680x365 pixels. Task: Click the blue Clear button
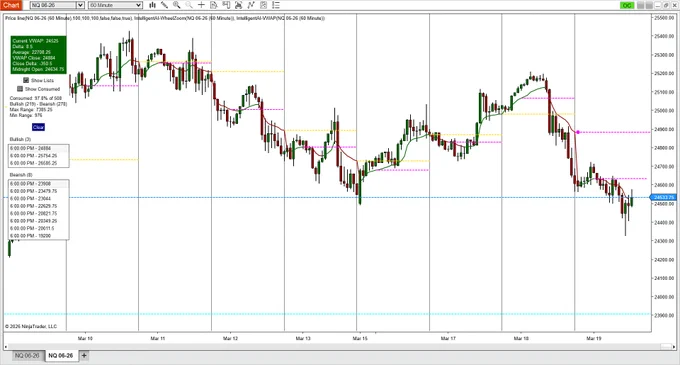[38, 127]
